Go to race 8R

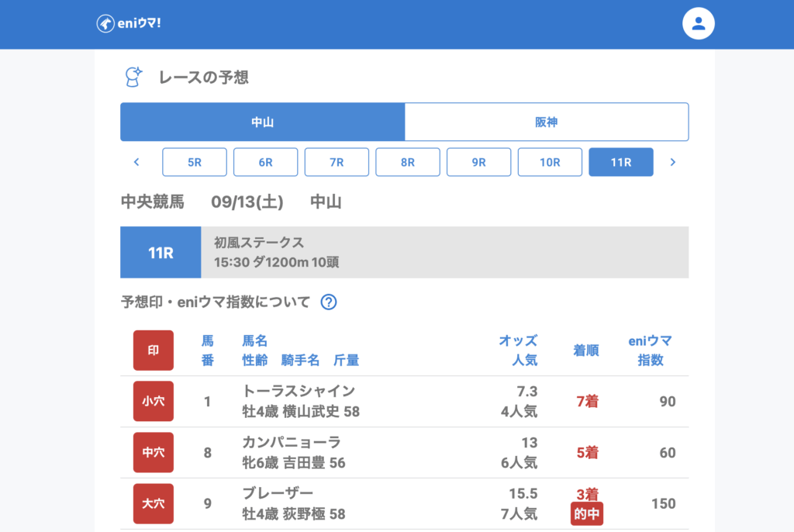coord(408,162)
